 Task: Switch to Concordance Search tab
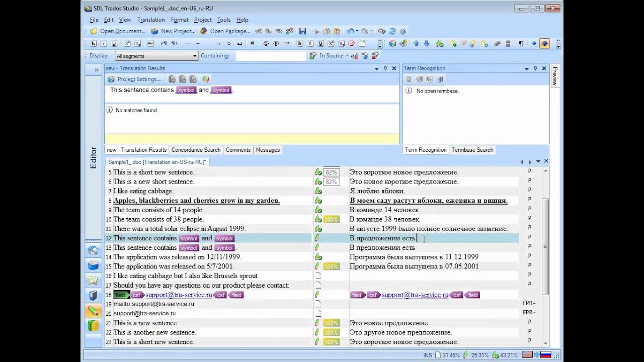pyautogui.click(x=196, y=150)
